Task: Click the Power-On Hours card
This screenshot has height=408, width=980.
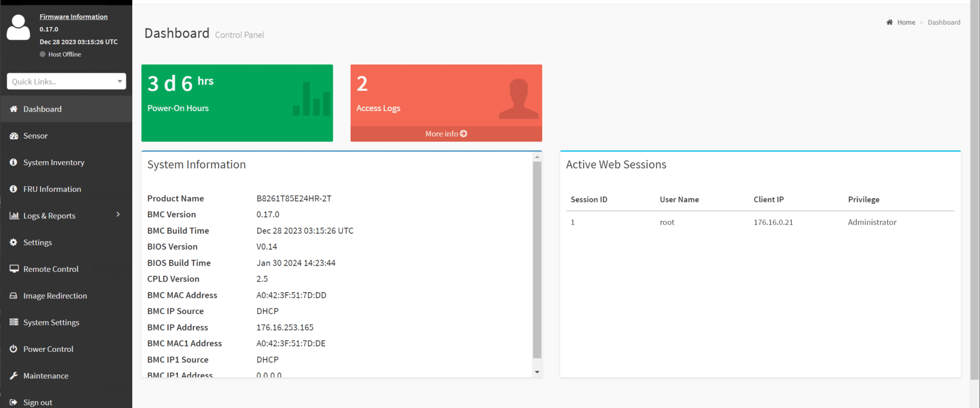Action: tap(237, 103)
